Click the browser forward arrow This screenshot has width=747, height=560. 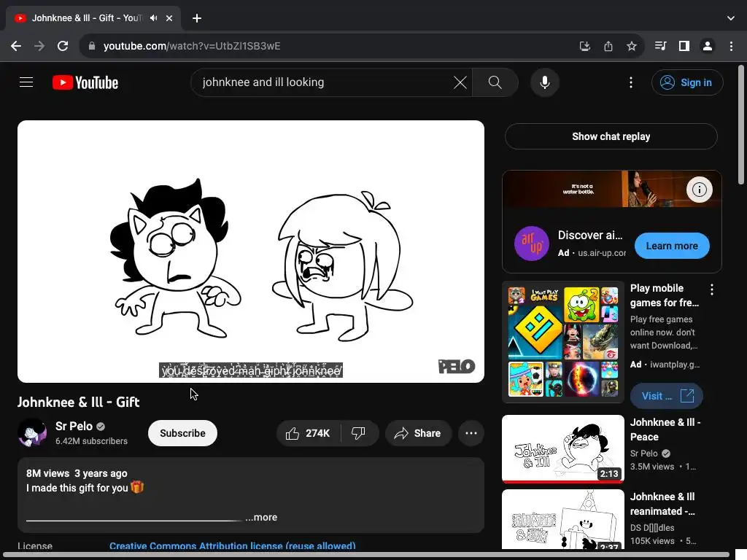[39, 46]
